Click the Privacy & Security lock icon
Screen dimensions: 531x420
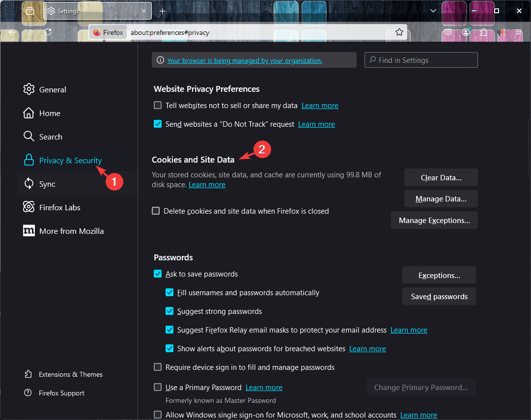coord(29,160)
